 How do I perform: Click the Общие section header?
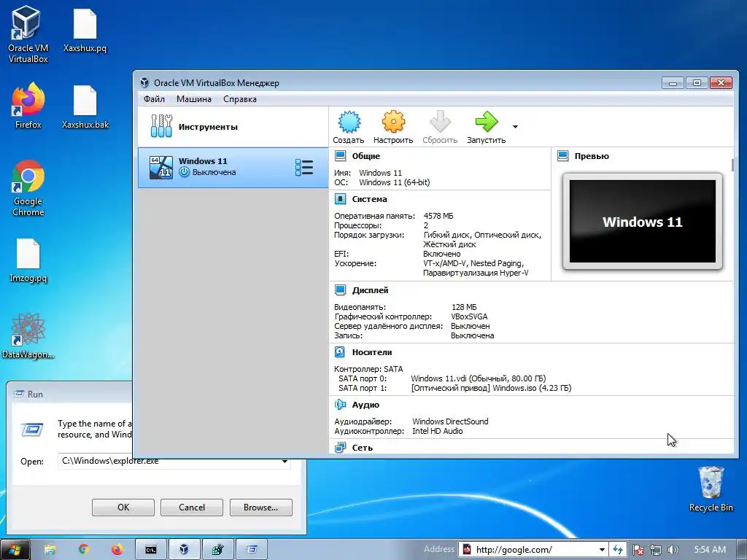click(x=366, y=156)
